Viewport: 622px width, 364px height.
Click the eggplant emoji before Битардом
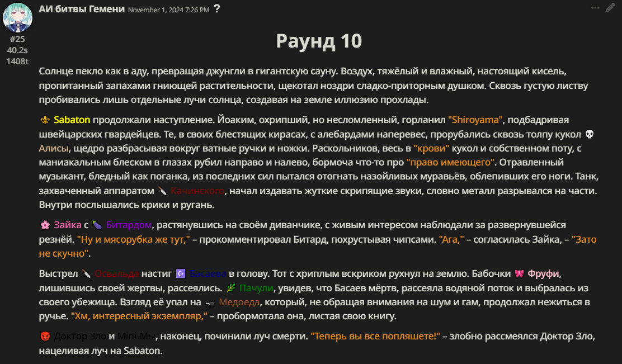(x=97, y=225)
